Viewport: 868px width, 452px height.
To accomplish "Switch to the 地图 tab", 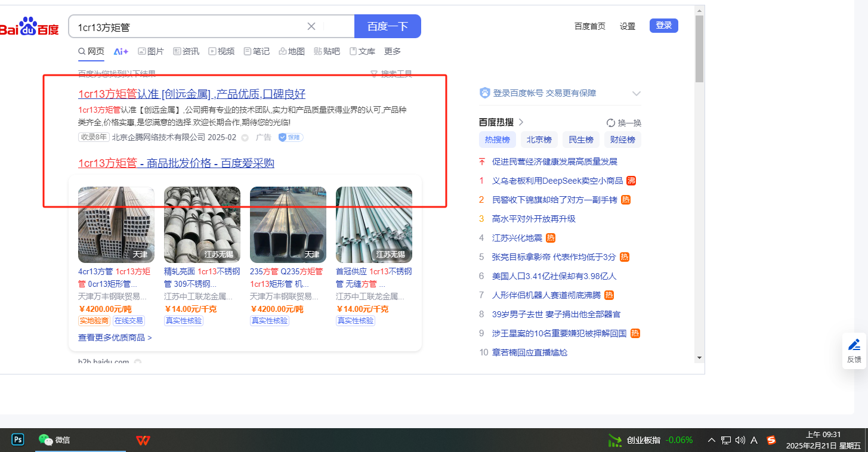I will [292, 51].
